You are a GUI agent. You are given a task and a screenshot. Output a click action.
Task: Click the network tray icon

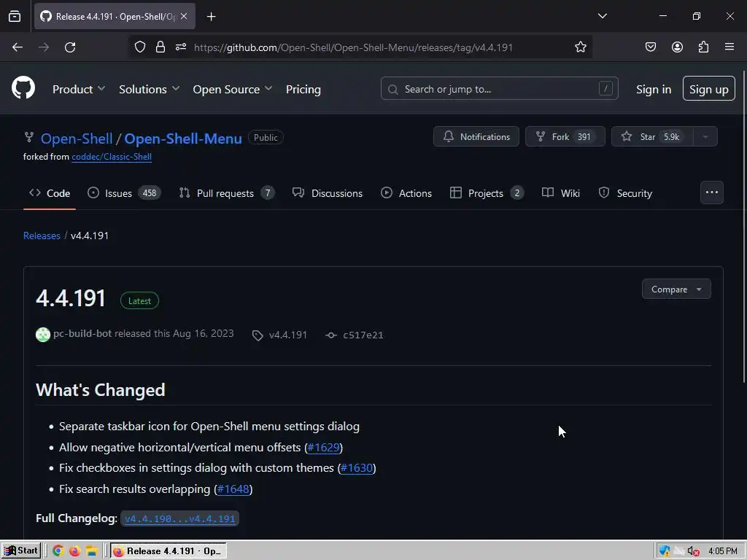point(679,551)
